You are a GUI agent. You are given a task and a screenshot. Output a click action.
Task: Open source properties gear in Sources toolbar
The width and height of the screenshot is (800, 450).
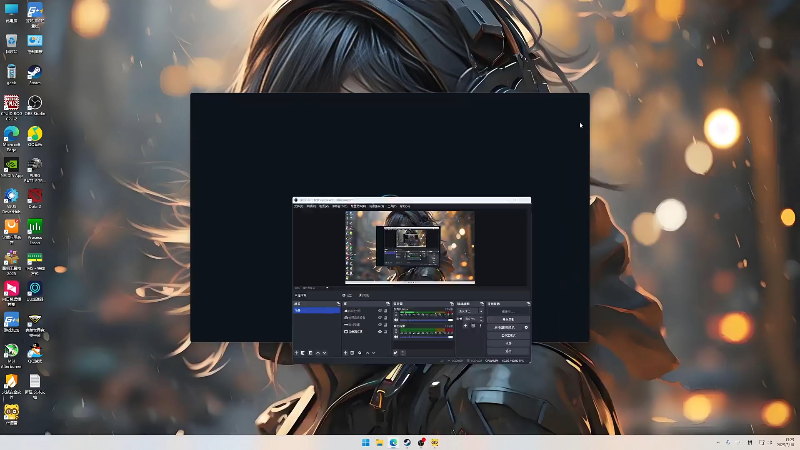pyautogui.click(x=360, y=353)
